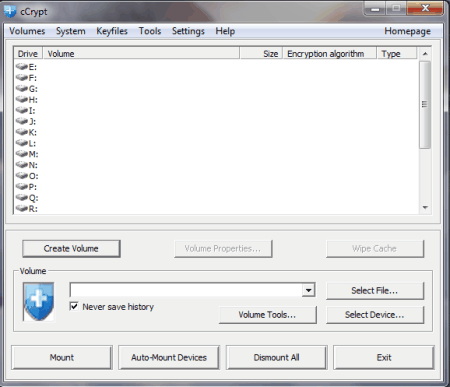Select drive Q: icon
The width and height of the screenshot is (450, 387).
tap(22, 197)
